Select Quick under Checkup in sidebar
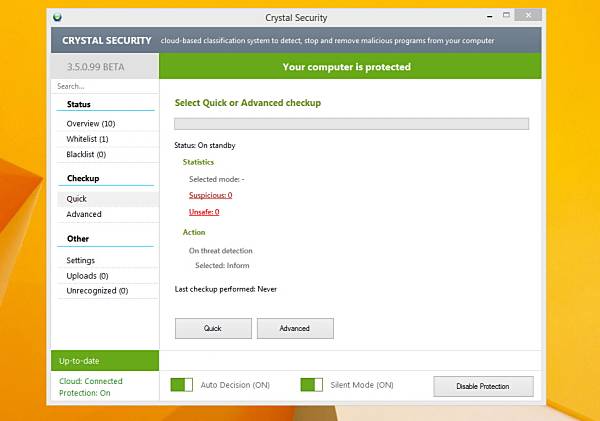 (x=108, y=199)
